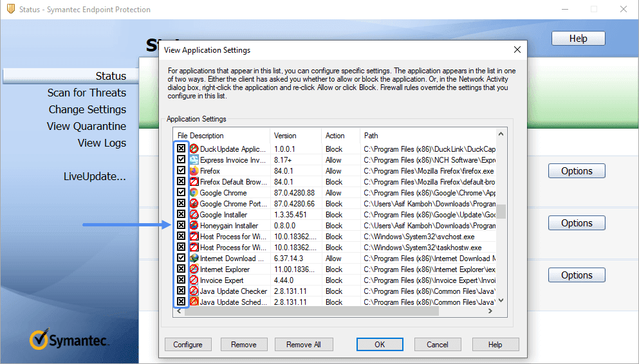Screen dimensions: 639x364
Task: Toggle the Firefox Default Browser checkbox
Action: coord(181,181)
